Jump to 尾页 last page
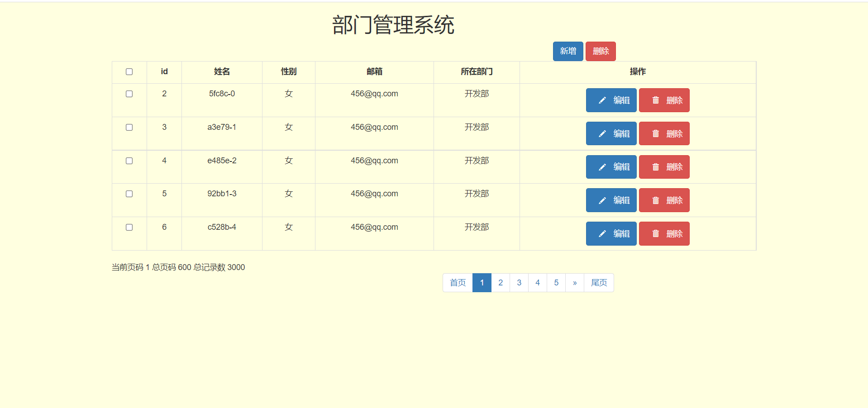Image resolution: width=868 pixels, height=408 pixels. pos(599,283)
